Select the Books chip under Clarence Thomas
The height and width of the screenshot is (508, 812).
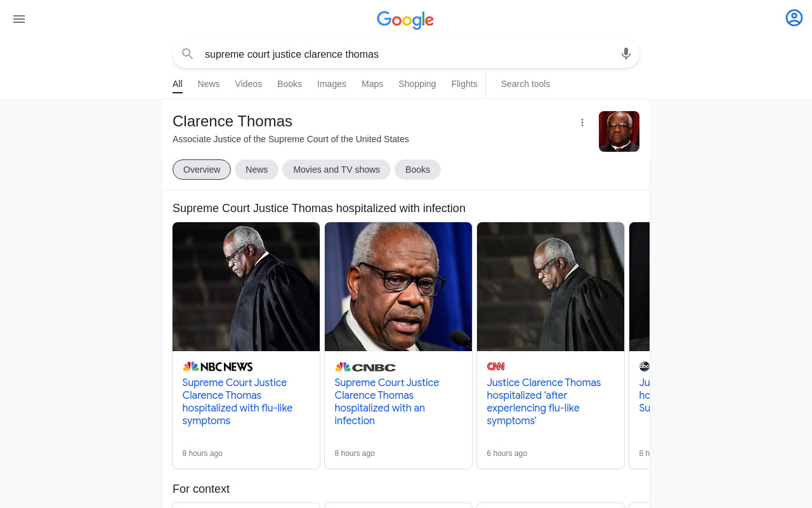[x=417, y=170]
